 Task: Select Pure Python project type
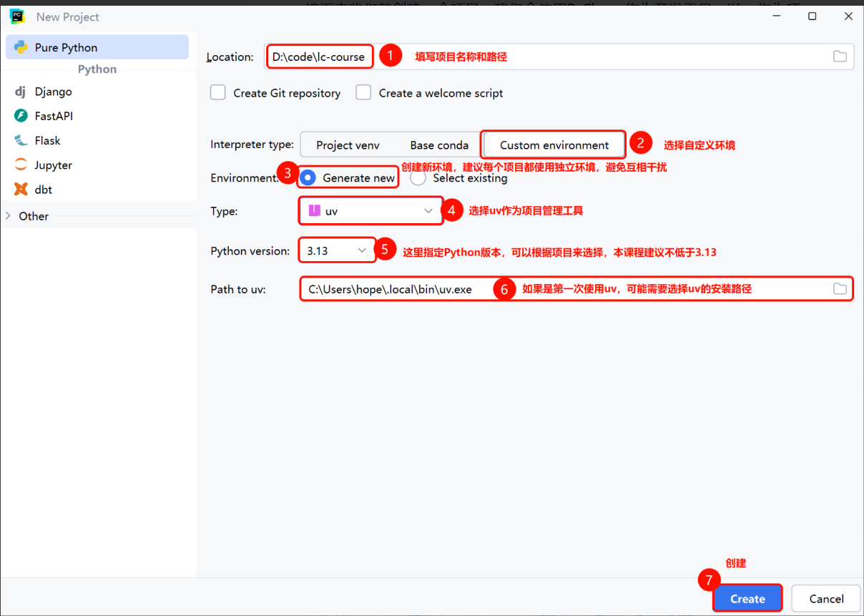(x=98, y=47)
